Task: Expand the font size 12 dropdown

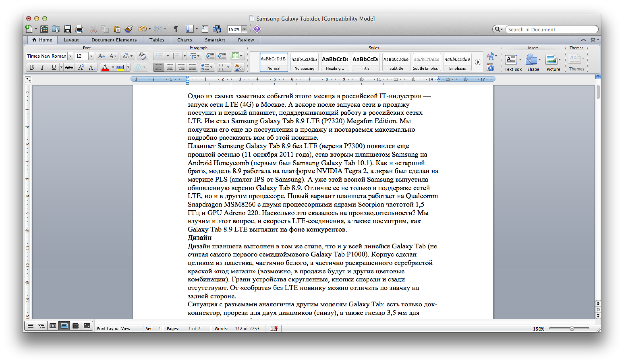Action: click(91, 56)
